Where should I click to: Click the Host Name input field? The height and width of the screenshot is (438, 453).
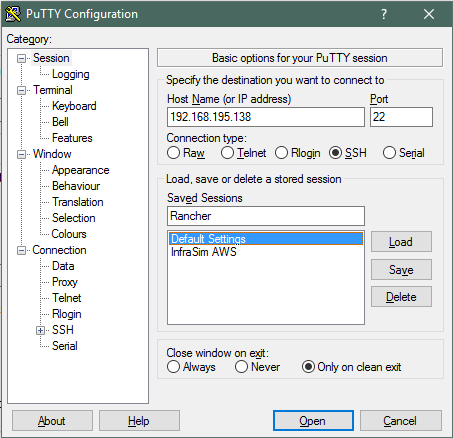coord(266,117)
